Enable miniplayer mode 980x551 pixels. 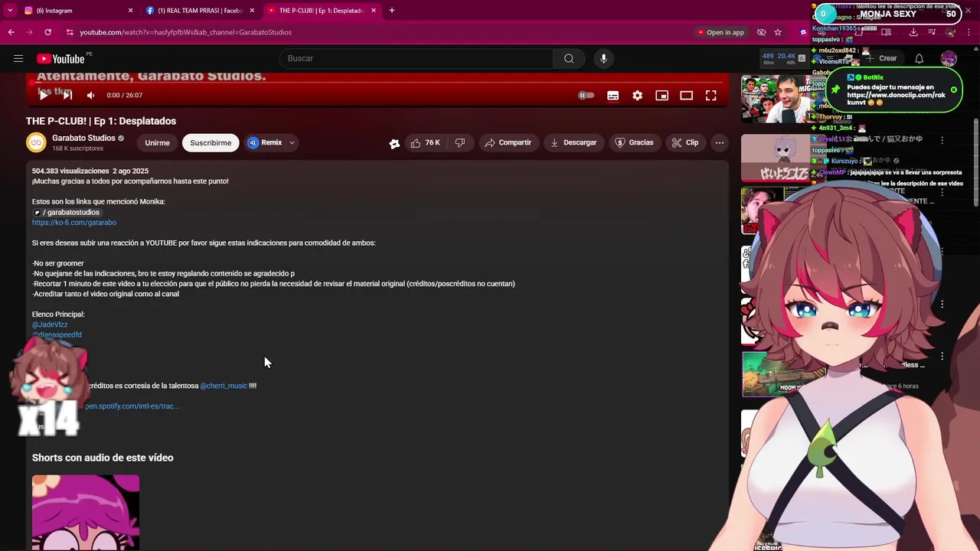pos(661,95)
